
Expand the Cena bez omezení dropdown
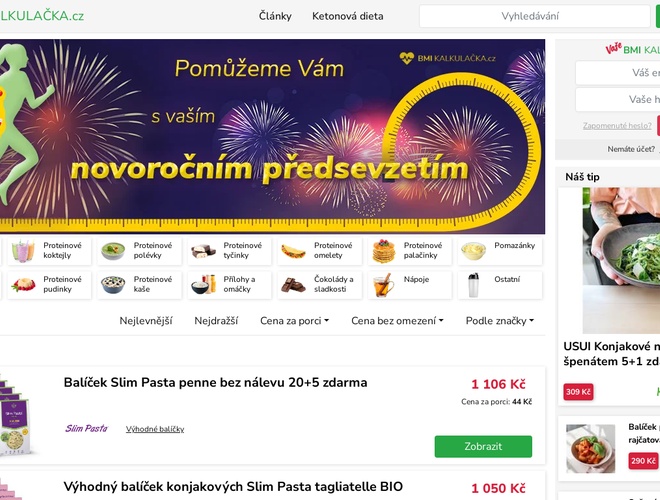coord(397,321)
